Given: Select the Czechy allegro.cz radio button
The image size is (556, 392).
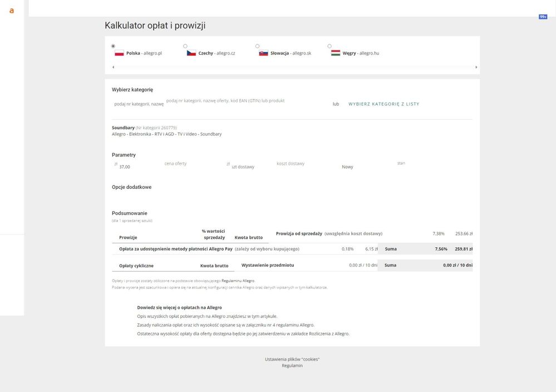Looking at the screenshot, I should tap(185, 46).
